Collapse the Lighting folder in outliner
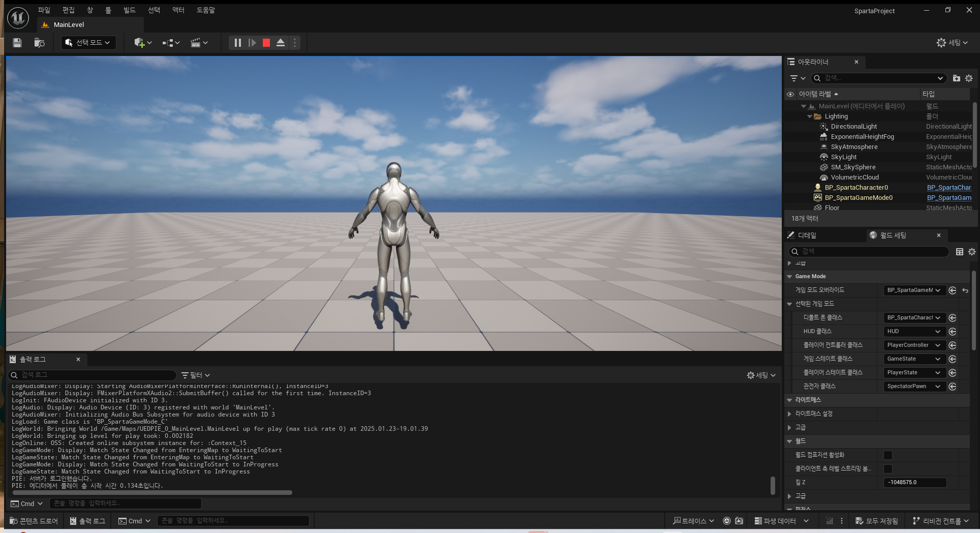This screenshot has height=533, width=980. click(810, 116)
